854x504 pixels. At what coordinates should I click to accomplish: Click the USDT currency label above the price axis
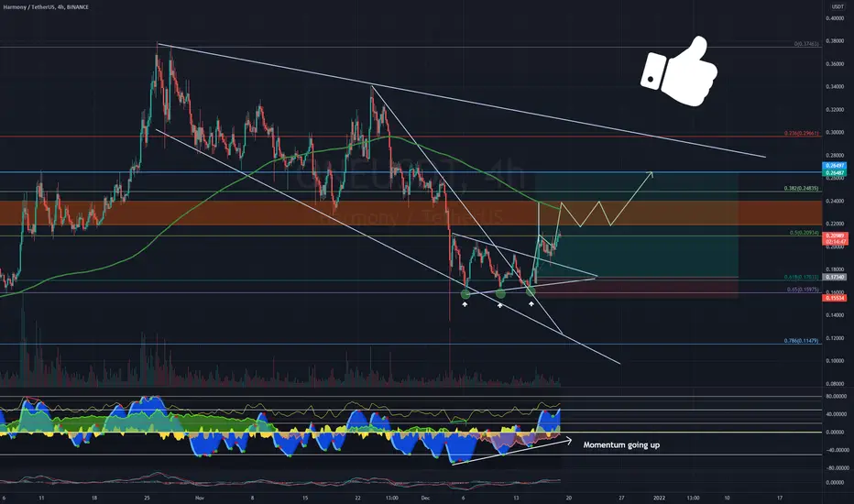[x=838, y=7]
